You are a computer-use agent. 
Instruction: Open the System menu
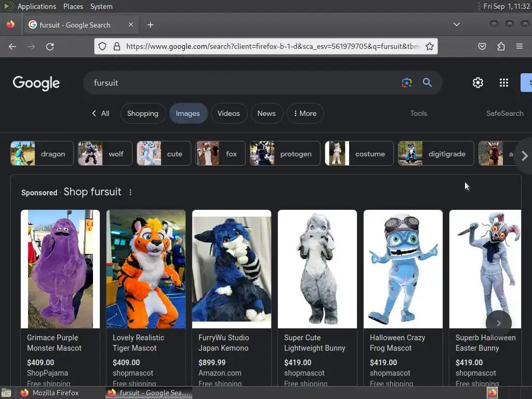tap(101, 6)
